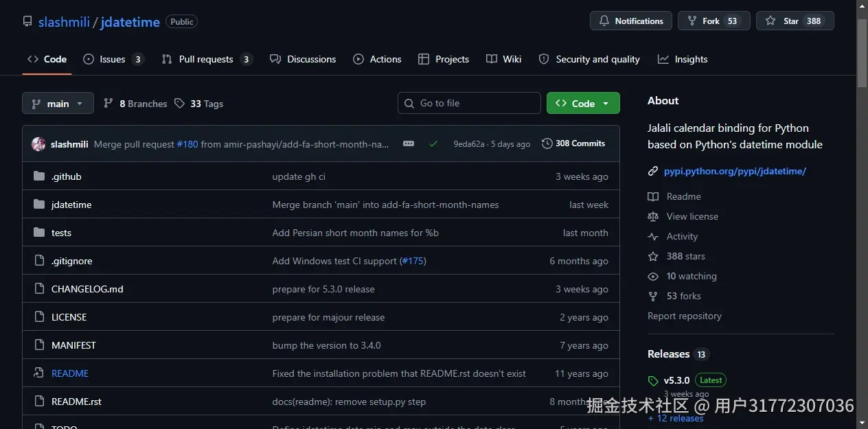Go to the Discussions tab
The width and height of the screenshot is (868, 429).
303,59
